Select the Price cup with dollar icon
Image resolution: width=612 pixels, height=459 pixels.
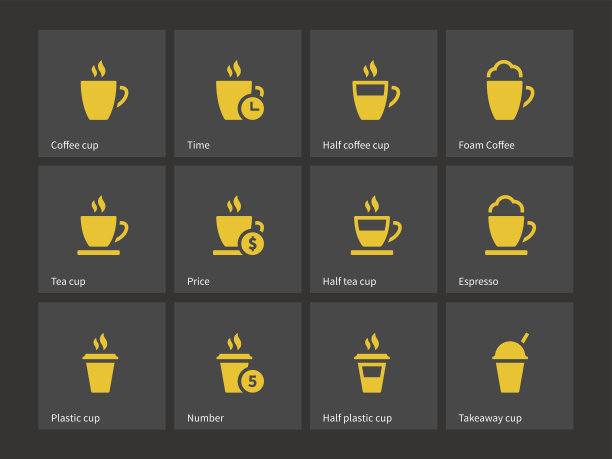tap(238, 225)
